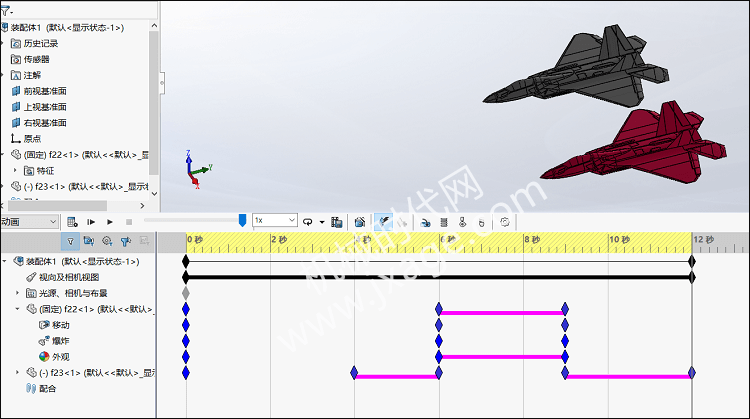Viewport: 750px width, 419px height.
Task: Click the feature tree scroll right arrow
Action: coord(142,206)
